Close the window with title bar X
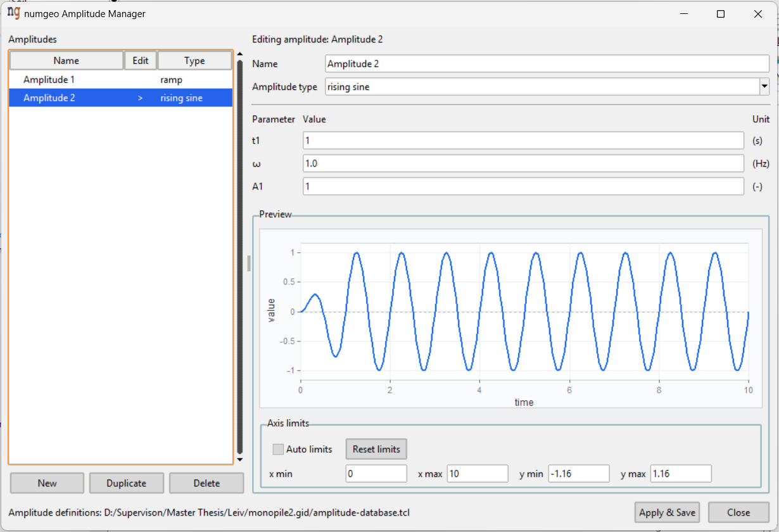This screenshot has width=779, height=532. [758, 14]
